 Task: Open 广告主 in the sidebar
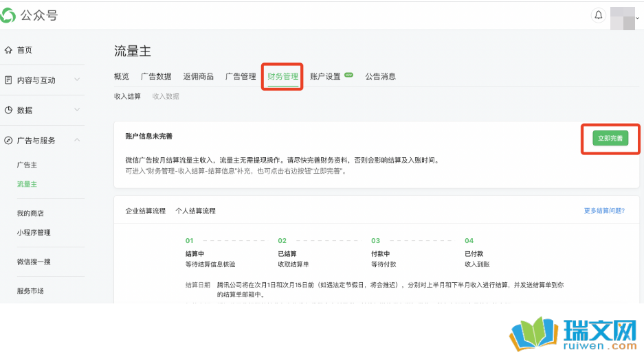27,165
